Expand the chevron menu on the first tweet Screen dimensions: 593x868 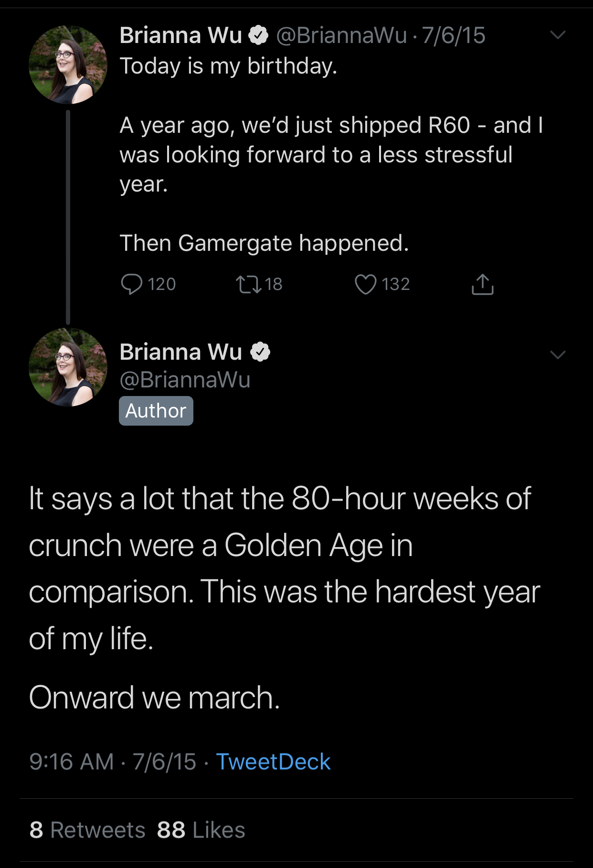tap(558, 35)
